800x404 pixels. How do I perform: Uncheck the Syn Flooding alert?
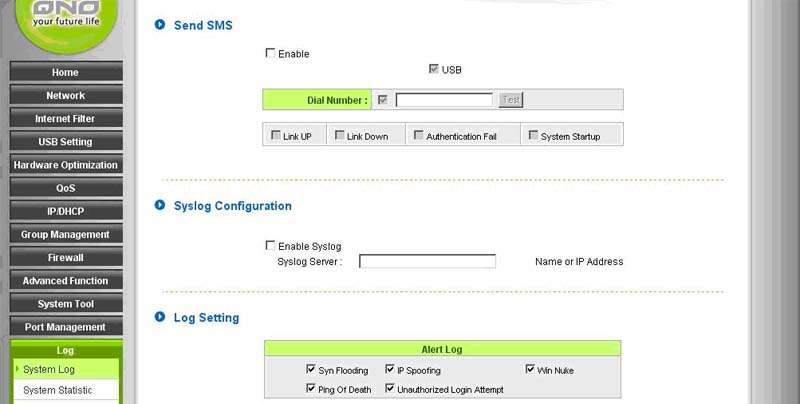[x=311, y=370]
